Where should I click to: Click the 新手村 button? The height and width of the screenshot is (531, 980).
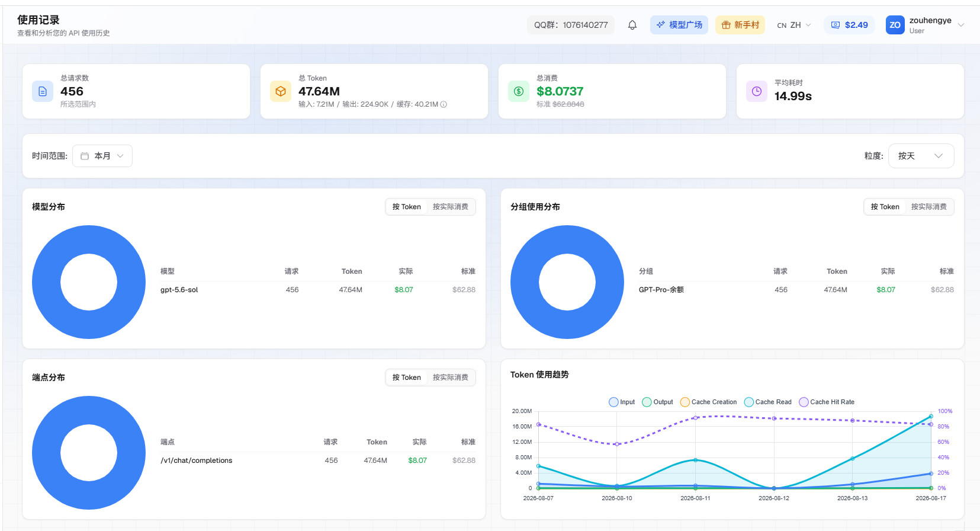[740, 25]
